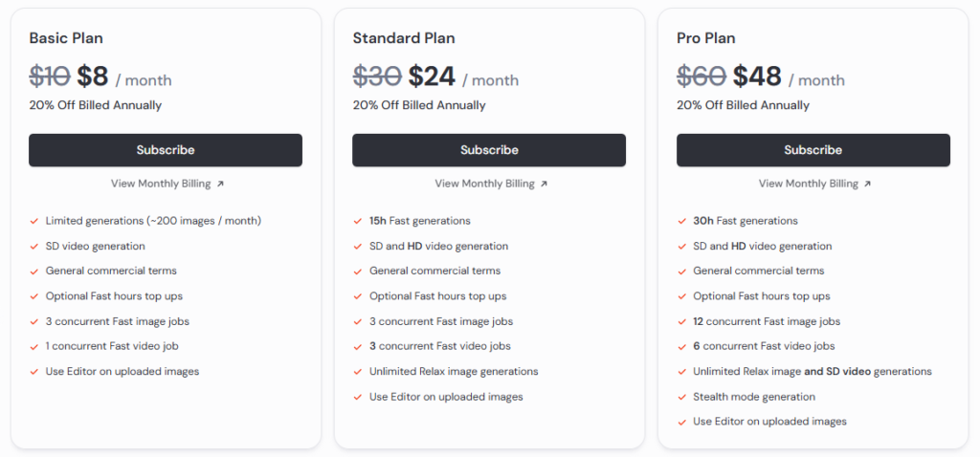Click checkmark beside 1 concurrent Fast video job
Image resolution: width=980 pixels, height=457 pixels.
[34, 346]
